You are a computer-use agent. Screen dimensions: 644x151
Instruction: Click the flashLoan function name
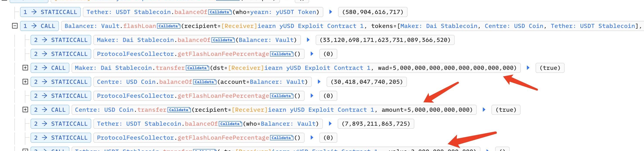(x=139, y=26)
